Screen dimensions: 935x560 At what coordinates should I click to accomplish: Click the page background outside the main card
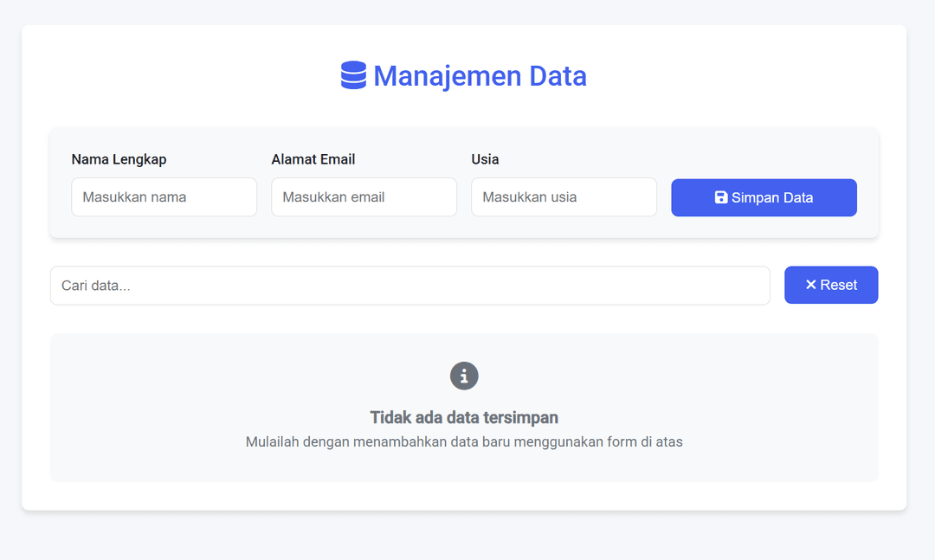tap(467, 541)
